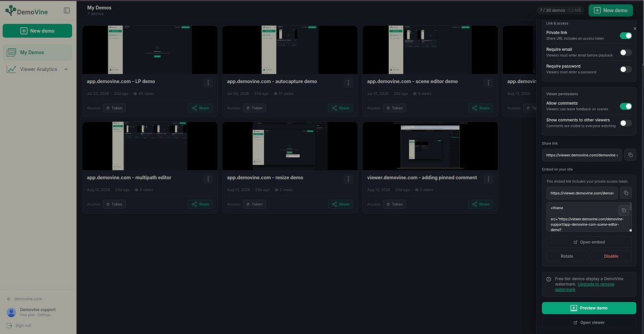Click Token access badge on LP demo
This screenshot has width=644, height=334.
114,108
